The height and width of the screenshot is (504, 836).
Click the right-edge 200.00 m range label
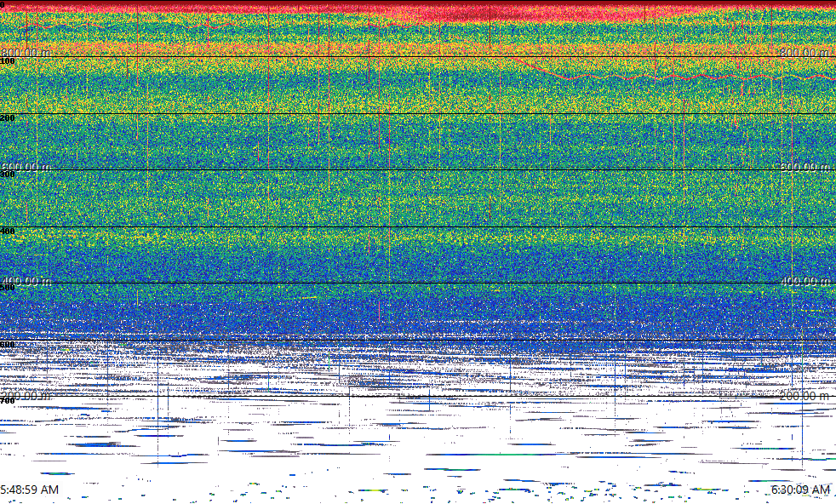(x=805, y=395)
